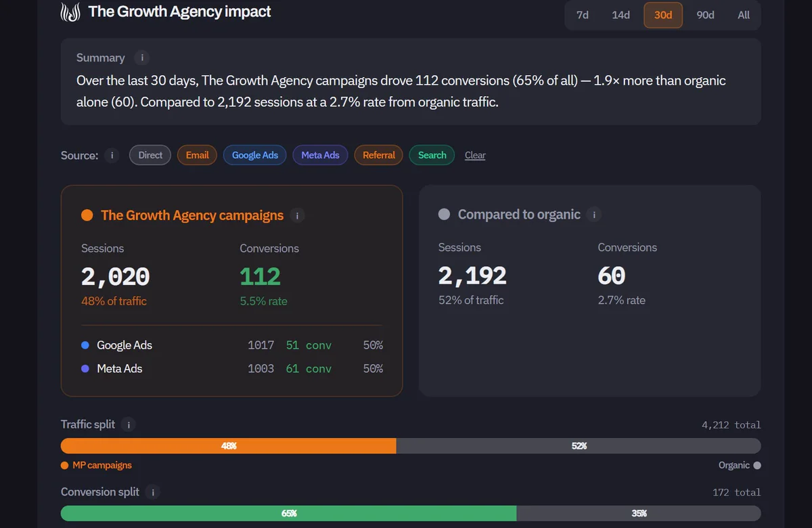
Task: Select the All time range
Action: click(744, 15)
